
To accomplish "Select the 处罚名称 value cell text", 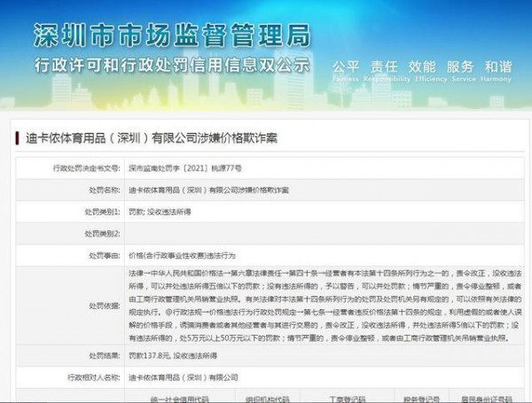I will (208, 190).
